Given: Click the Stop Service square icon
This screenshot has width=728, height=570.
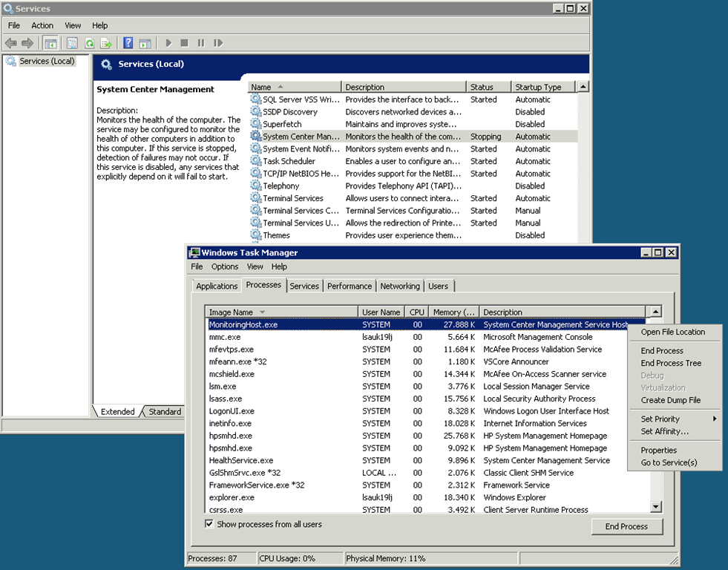Looking at the screenshot, I should (185, 43).
